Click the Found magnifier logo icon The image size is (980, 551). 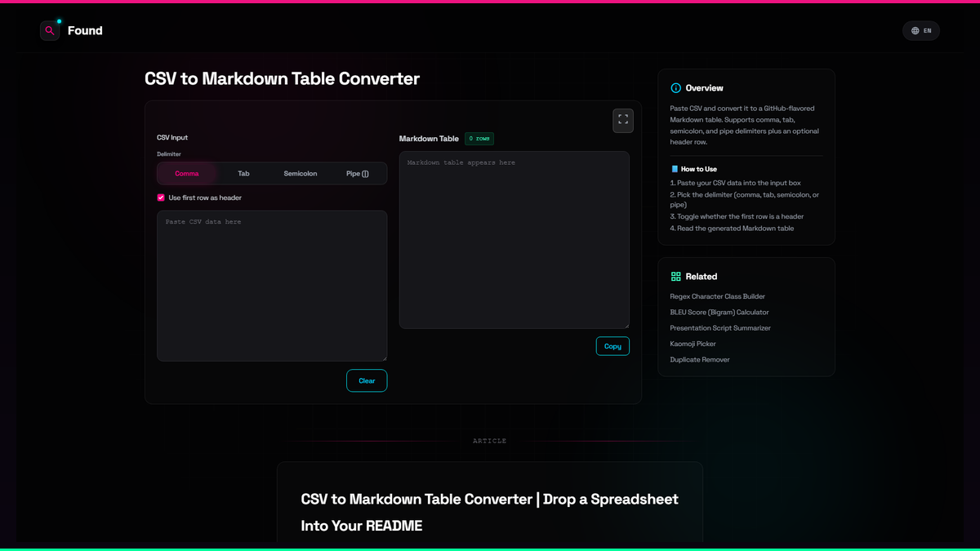50,30
